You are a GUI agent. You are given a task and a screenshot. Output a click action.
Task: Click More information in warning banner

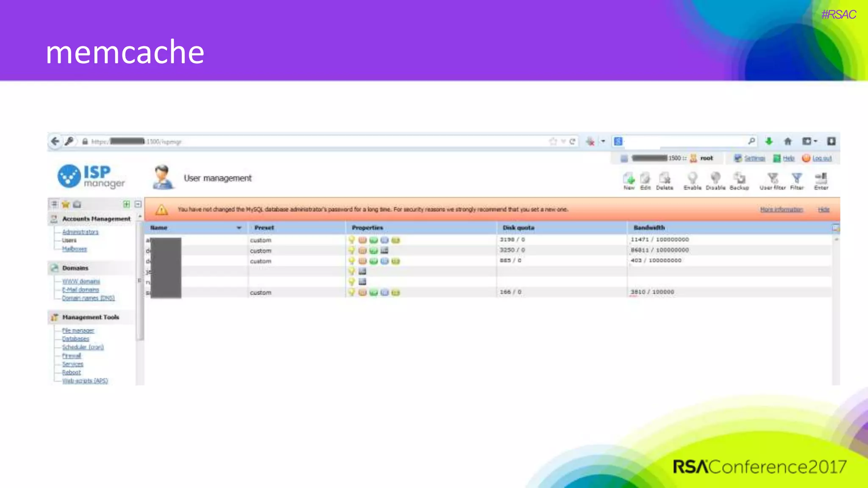pos(782,210)
